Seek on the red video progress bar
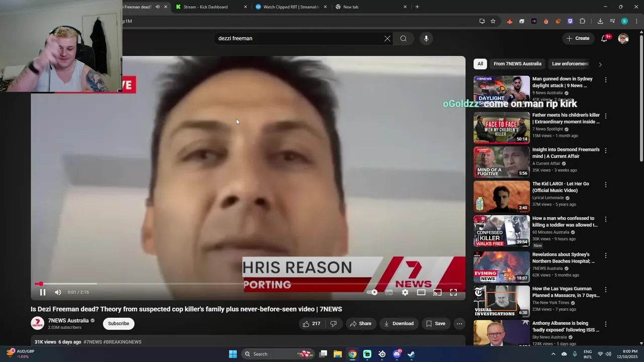This screenshot has height=362, width=644. click(248, 284)
